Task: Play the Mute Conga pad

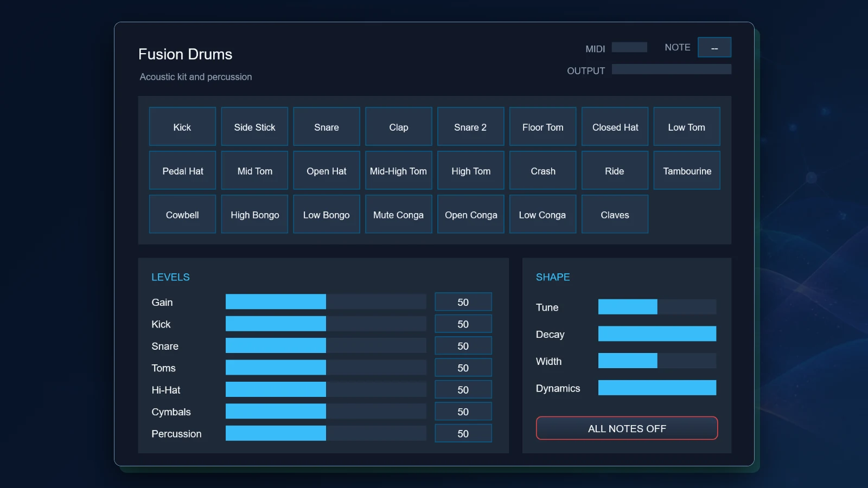Action: (399, 214)
